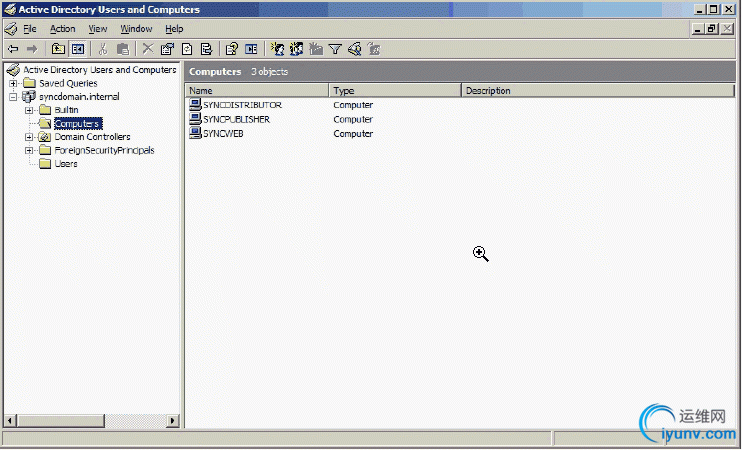Sort by the Description column header

tap(598, 90)
